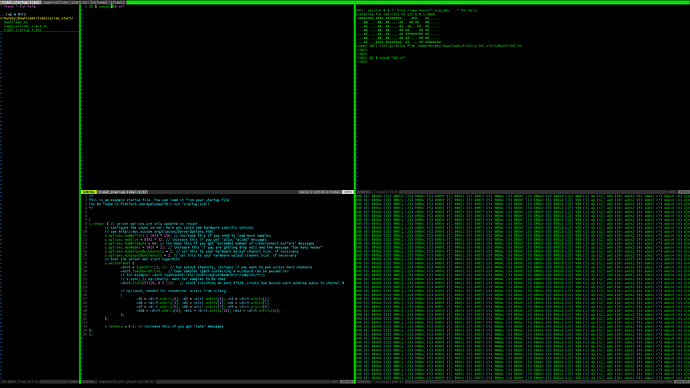
Task: Click the 'Loaded GHCi configuration' line in terminal
Action: pyautogui.click(x=439, y=46)
